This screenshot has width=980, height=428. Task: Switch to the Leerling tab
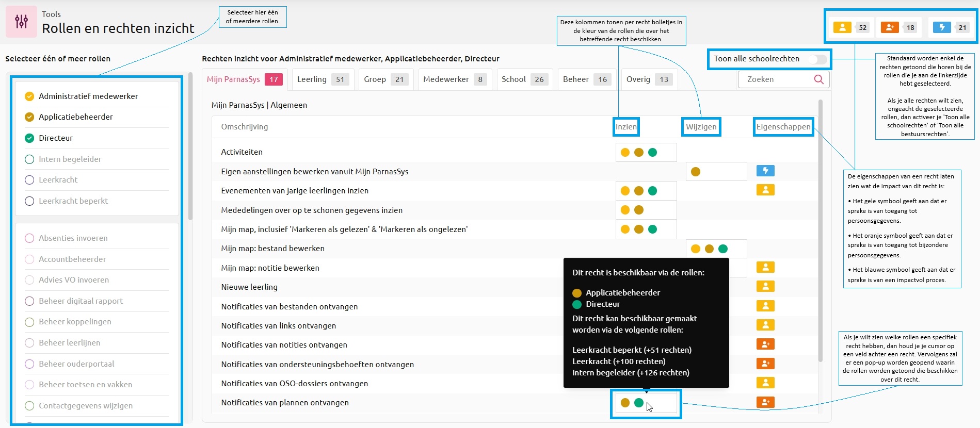pos(323,79)
